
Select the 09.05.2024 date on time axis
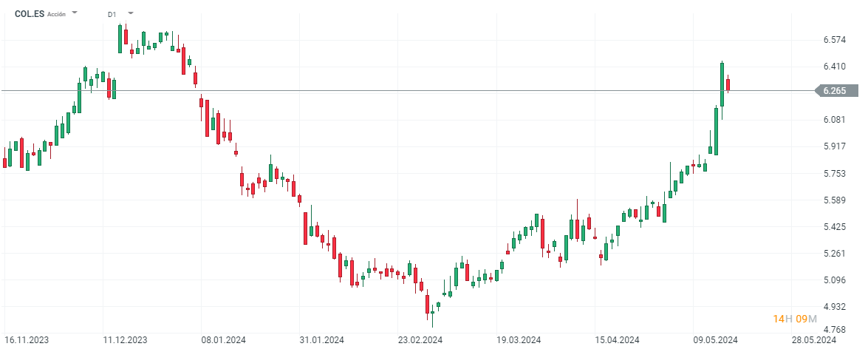coord(715,340)
